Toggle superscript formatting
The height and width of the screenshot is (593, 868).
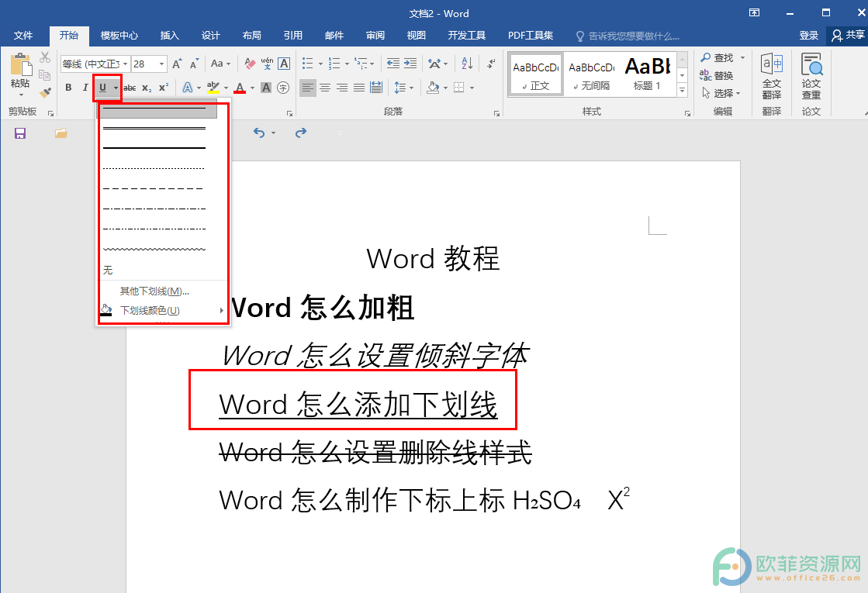(x=164, y=88)
